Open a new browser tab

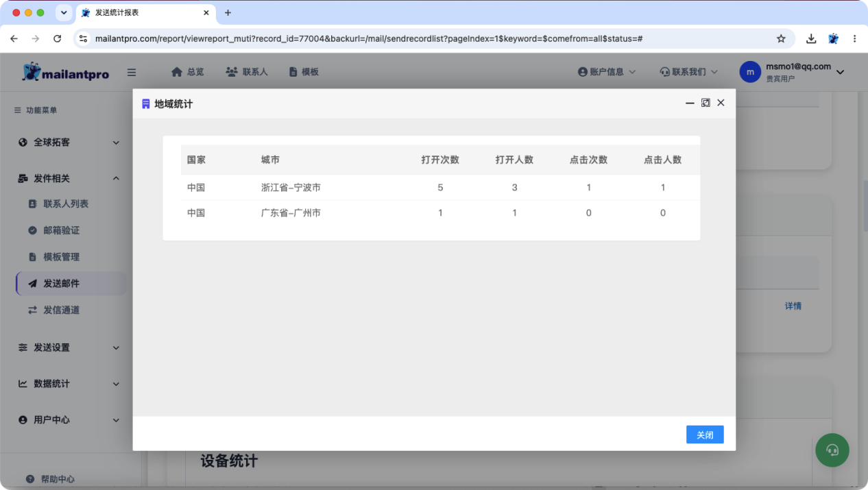228,13
